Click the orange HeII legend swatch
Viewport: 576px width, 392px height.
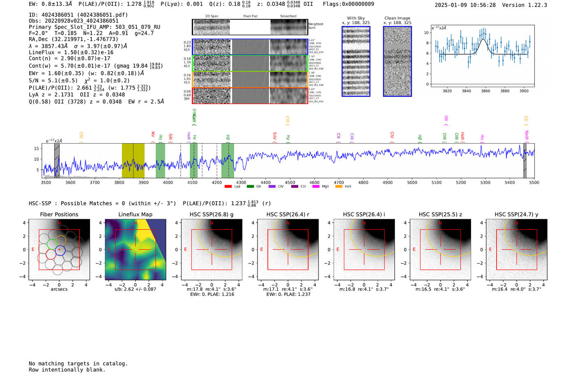[x=339, y=186]
